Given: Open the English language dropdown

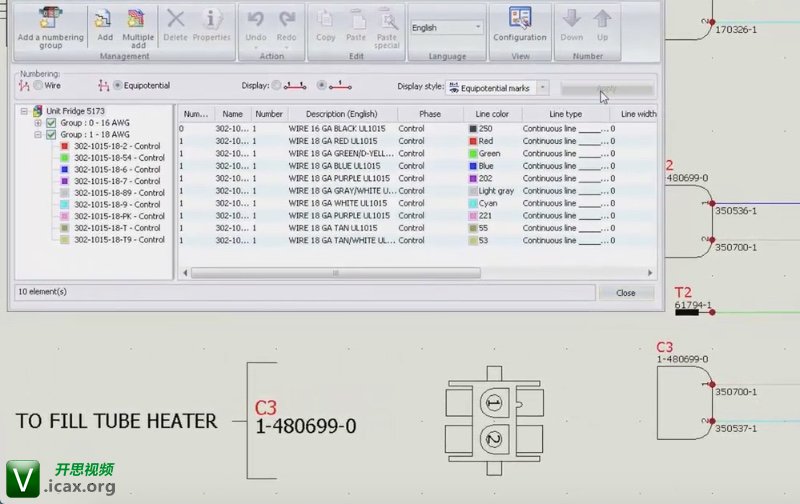Looking at the screenshot, I should pos(447,27).
